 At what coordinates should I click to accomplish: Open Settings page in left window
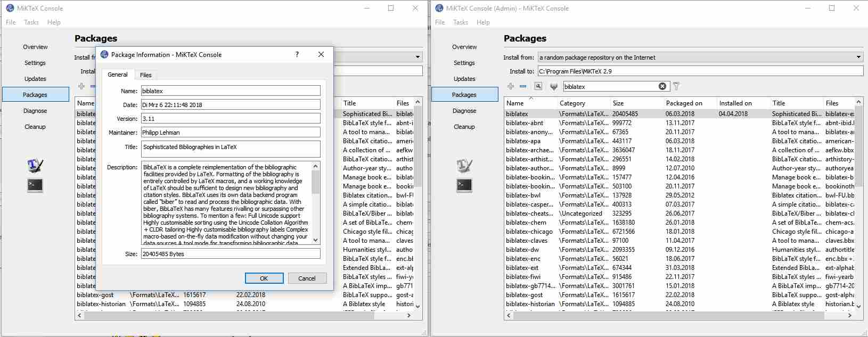pos(35,63)
